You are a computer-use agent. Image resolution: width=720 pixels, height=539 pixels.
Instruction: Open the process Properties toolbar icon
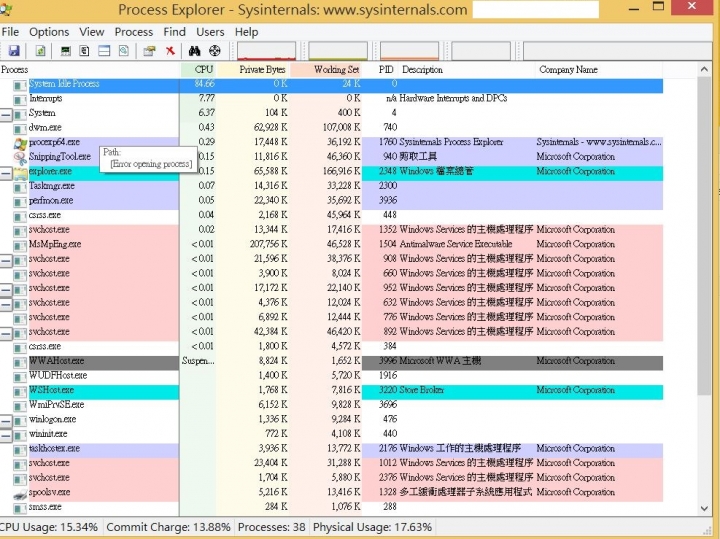pyautogui.click(x=149, y=51)
